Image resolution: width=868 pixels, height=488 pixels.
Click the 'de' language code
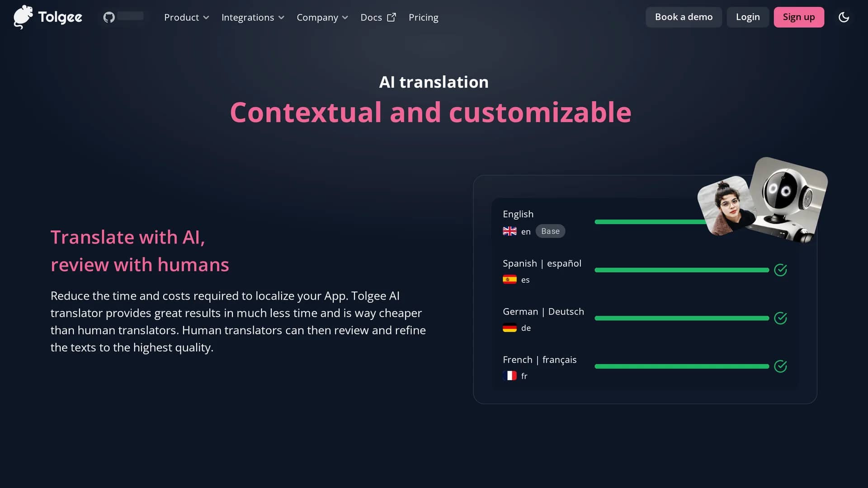click(526, 328)
